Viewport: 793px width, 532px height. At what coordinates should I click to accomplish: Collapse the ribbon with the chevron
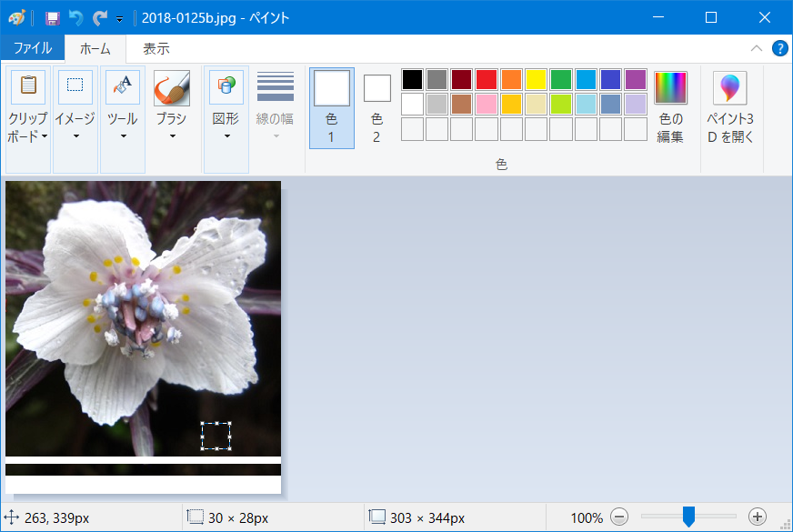click(758, 48)
